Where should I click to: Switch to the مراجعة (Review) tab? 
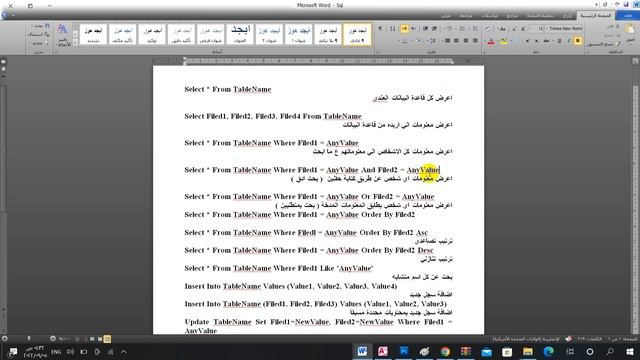(466, 16)
